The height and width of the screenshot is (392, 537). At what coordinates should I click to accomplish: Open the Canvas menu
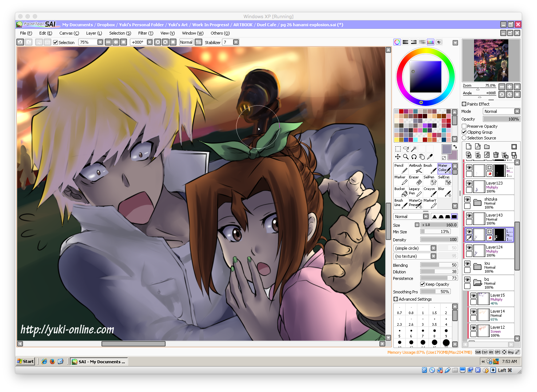coord(69,33)
